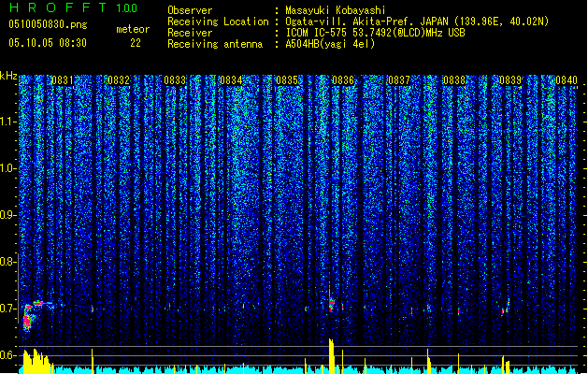Click the 0834 time marker
The width and height of the screenshot is (588, 374).
click(231, 80)
